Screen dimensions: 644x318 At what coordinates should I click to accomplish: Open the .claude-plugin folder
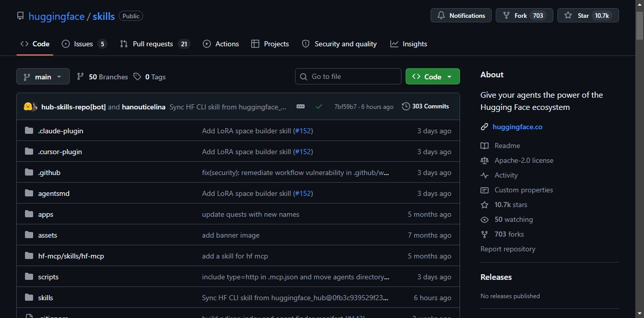[61, 131]
